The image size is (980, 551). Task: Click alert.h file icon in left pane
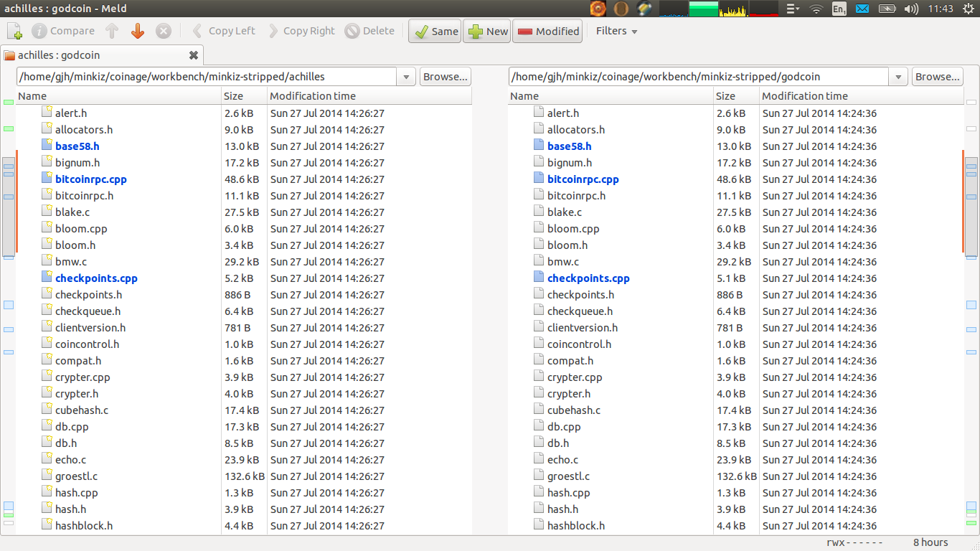[x=47, y=113]
